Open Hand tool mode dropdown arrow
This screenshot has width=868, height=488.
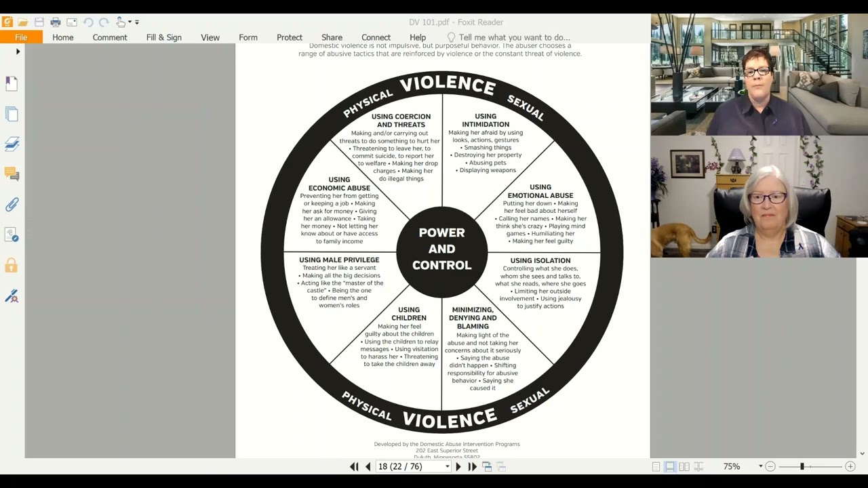[x=130, y=22]
